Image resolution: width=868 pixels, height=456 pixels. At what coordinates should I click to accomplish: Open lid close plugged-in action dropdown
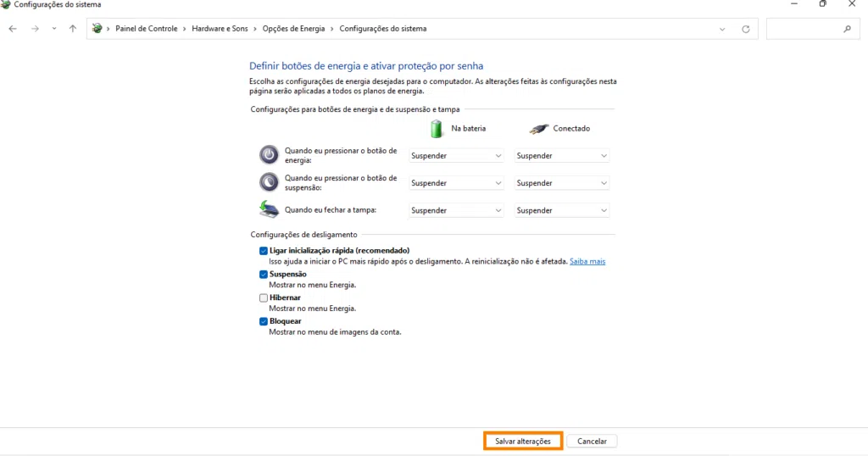561,211
